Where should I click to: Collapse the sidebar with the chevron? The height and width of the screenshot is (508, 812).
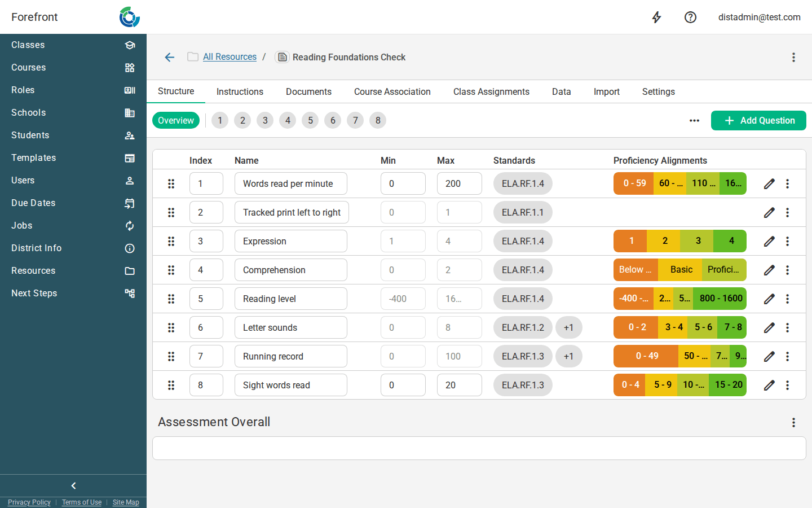coord(73,485)
